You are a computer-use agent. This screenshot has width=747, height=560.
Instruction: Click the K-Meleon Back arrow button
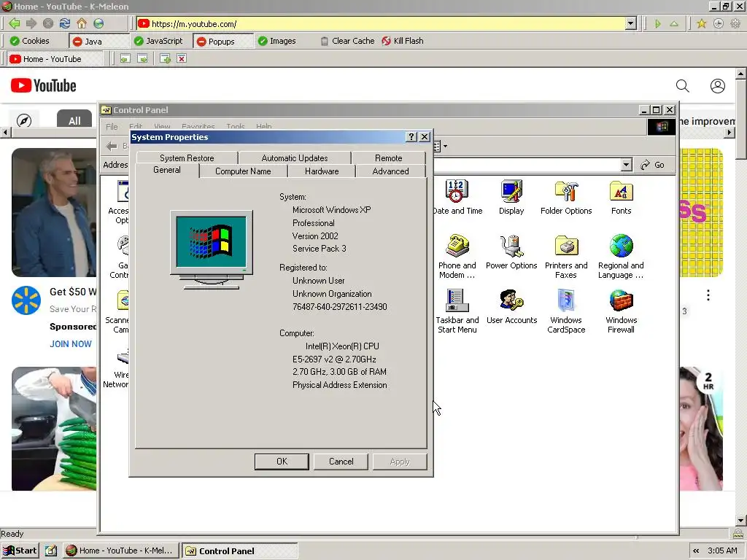coord(15,23)
